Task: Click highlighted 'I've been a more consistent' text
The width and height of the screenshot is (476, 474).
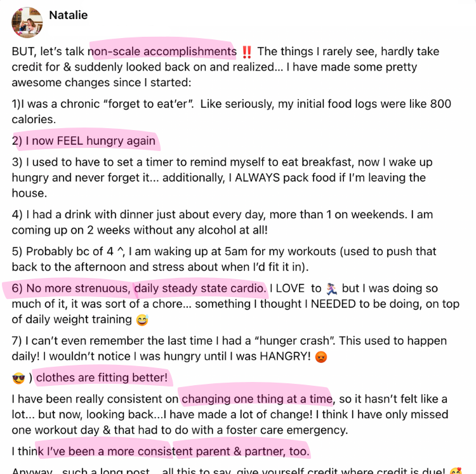Action: click(110, 452)
